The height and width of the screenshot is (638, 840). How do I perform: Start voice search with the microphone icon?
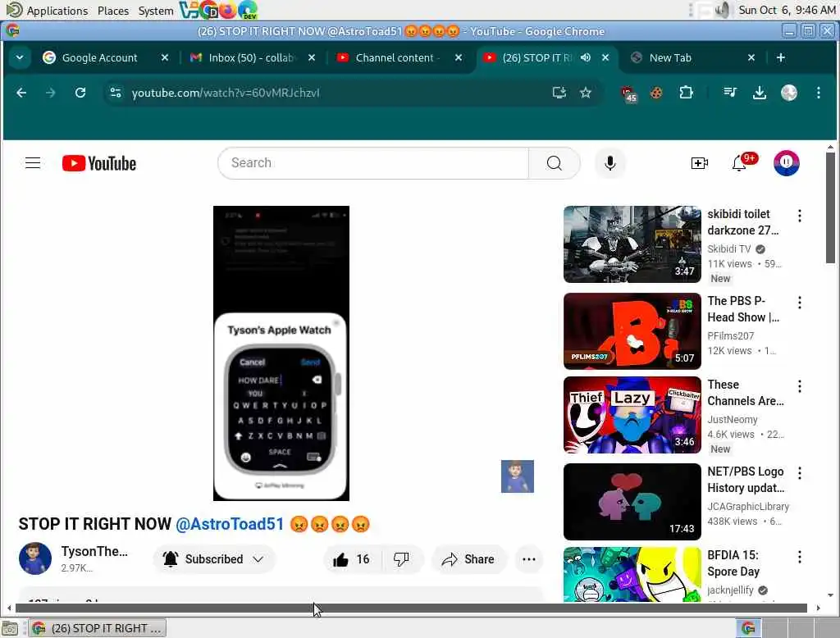609,163
